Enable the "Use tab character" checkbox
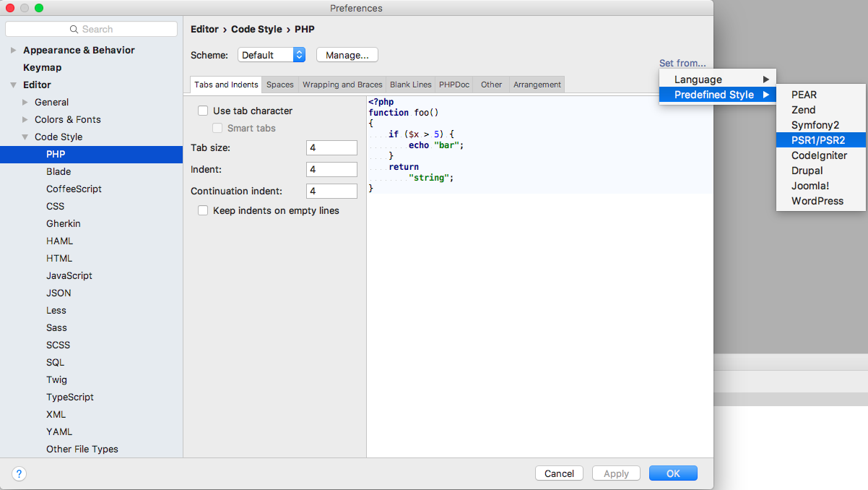Image resolution: width=868 pixels, height=490 pixels. 203,111
